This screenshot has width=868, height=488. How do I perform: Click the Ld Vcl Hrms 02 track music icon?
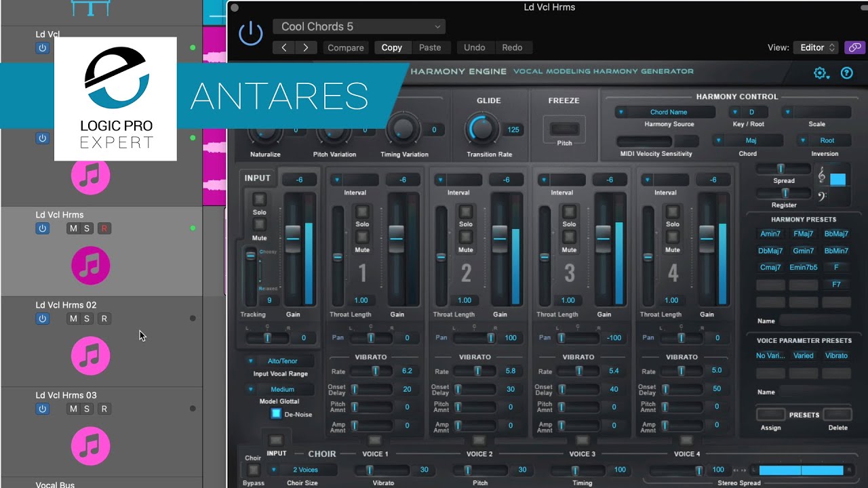coord(90,355)
